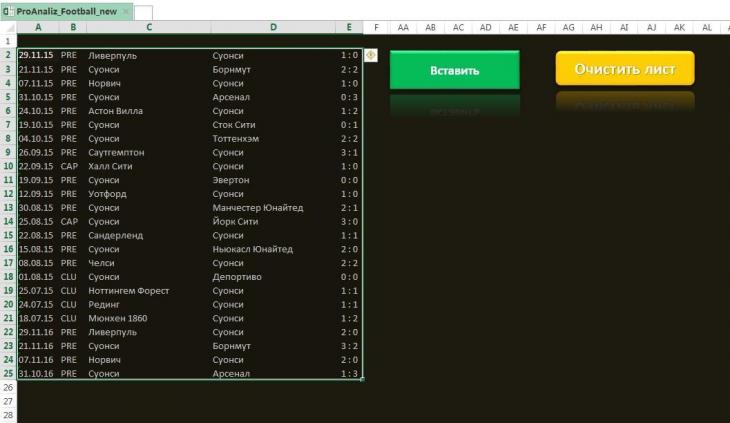Click the green Вставить button
This screenshot has width=730, height=423.
[454, 70]
